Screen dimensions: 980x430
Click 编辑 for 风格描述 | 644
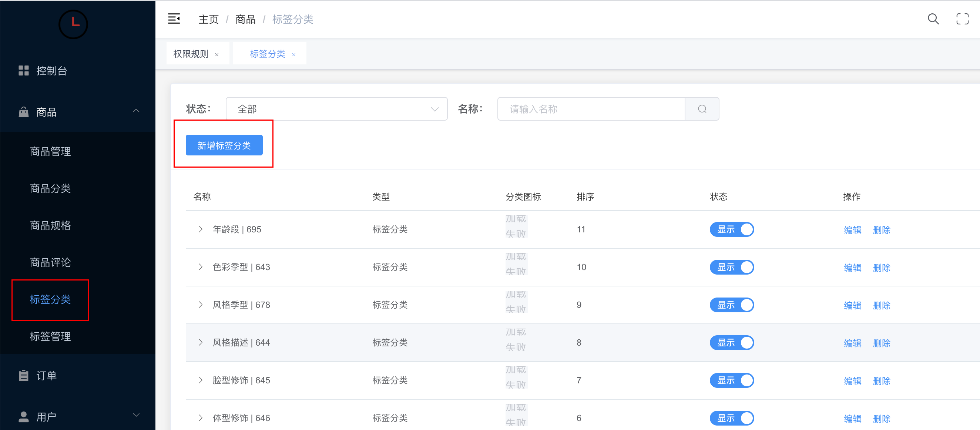tap(853, 343)
